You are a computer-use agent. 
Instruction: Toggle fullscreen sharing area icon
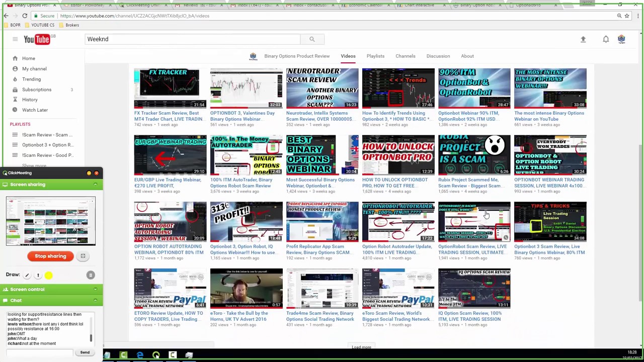click(83, 256)
